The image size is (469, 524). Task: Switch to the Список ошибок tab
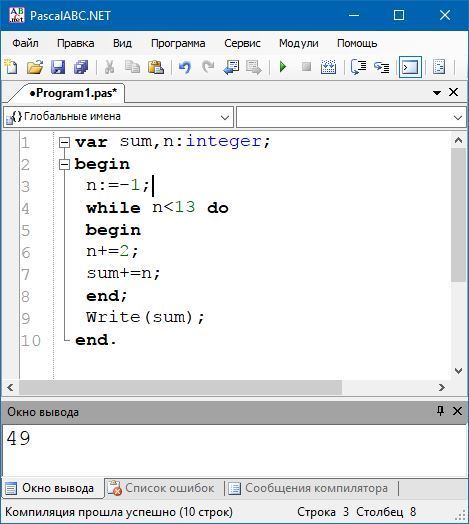[x=164, y=488]
